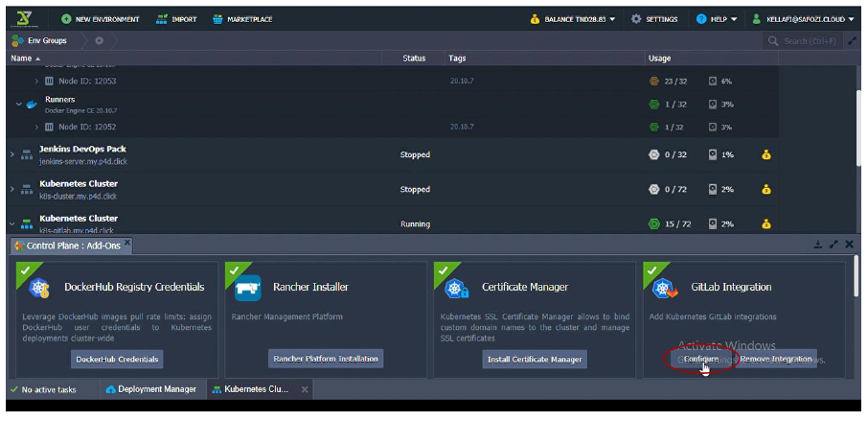
Task: Open the Marketplace
Action: pyautogui.click(x=242, y=19)
